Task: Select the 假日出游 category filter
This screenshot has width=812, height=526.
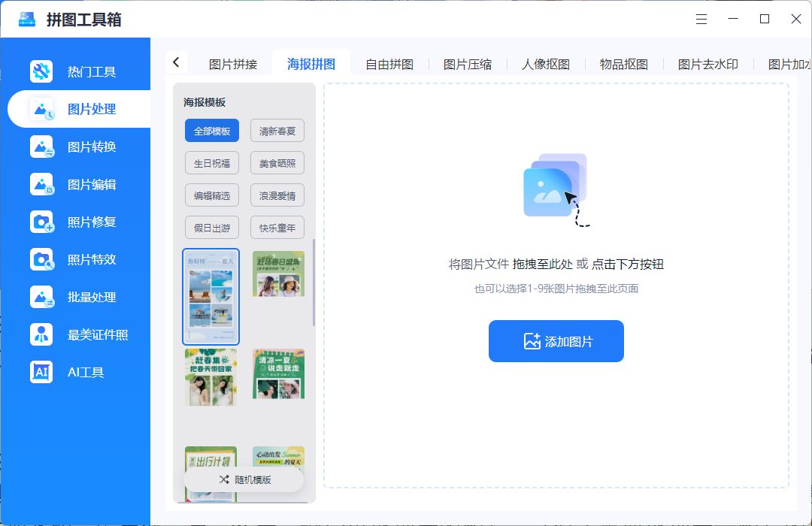Action: click(x=212, y=227)
